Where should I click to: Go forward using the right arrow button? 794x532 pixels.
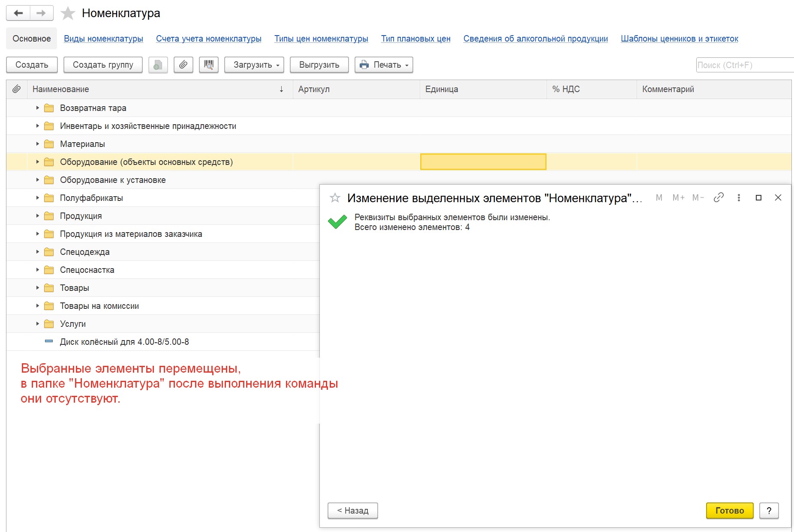point(42,13)
